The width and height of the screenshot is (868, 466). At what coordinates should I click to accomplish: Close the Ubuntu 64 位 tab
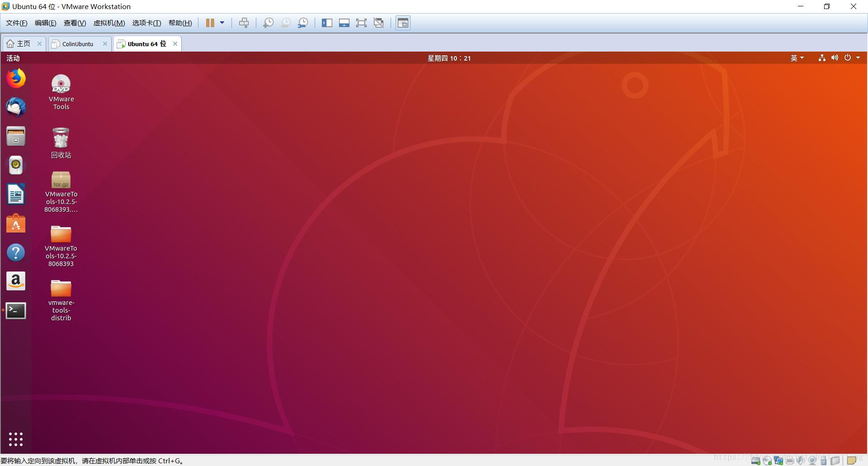tap(175, 44)
